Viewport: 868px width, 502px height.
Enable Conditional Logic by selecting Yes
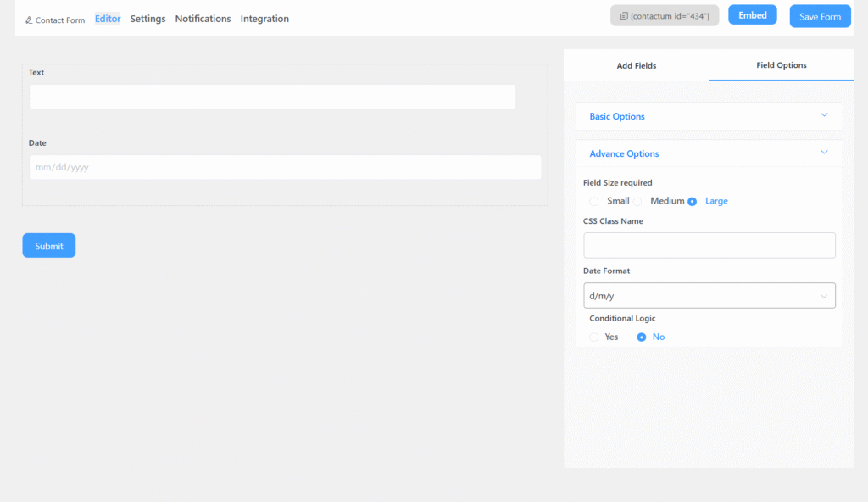594,337
